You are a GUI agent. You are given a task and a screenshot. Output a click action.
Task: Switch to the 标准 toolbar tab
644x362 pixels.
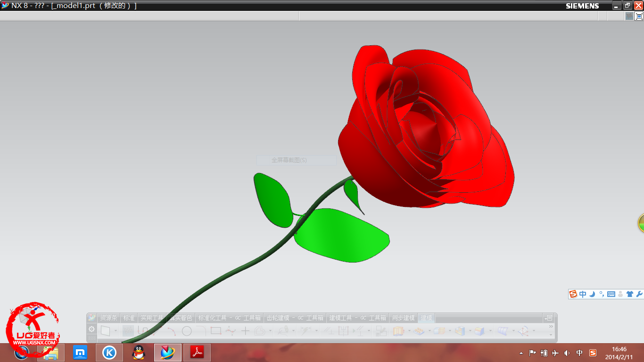[x=129, y=318]
